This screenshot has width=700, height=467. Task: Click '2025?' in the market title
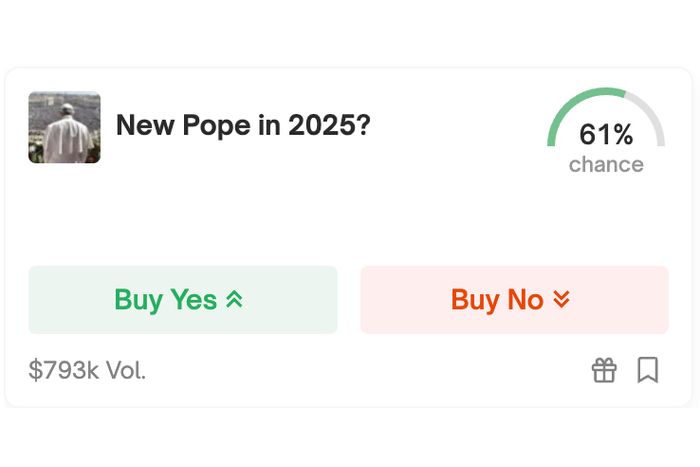329,125
